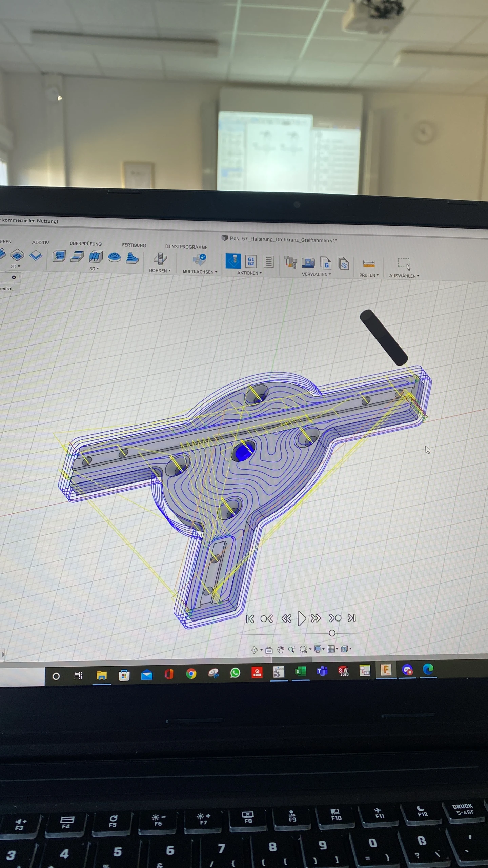Activate the selection tool icon above Auswählen
This screenshot has height=868, width=488.
[x=404, y=264]
